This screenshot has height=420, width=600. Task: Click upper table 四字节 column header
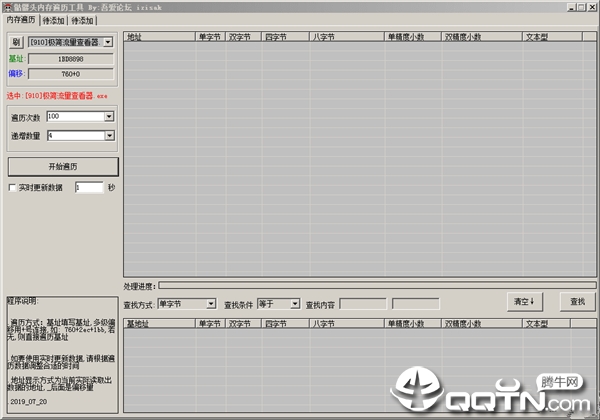click(x=285, y=37)
